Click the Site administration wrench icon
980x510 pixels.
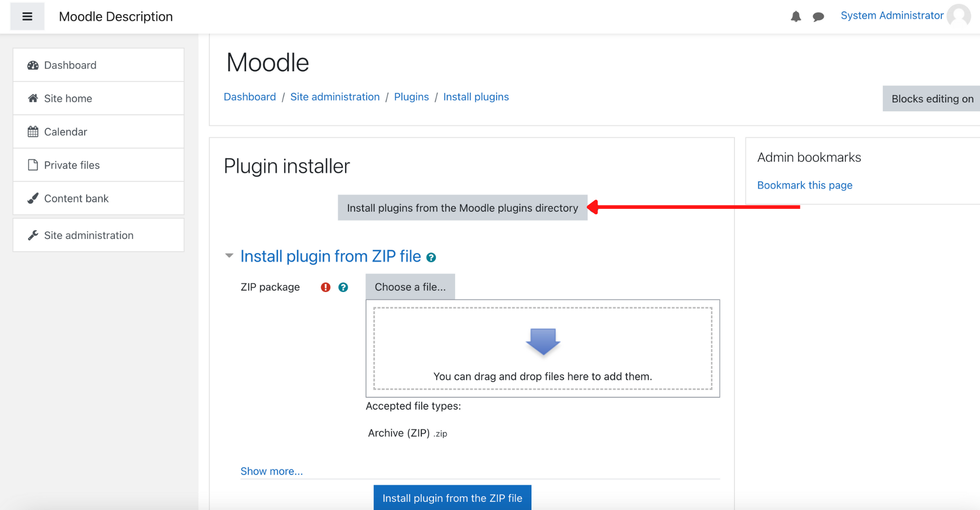33,235
